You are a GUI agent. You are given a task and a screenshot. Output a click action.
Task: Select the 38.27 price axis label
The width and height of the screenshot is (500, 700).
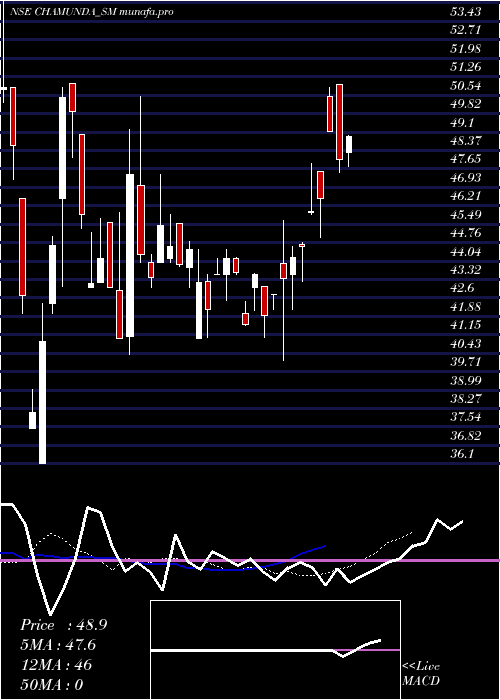click(465, 400)
